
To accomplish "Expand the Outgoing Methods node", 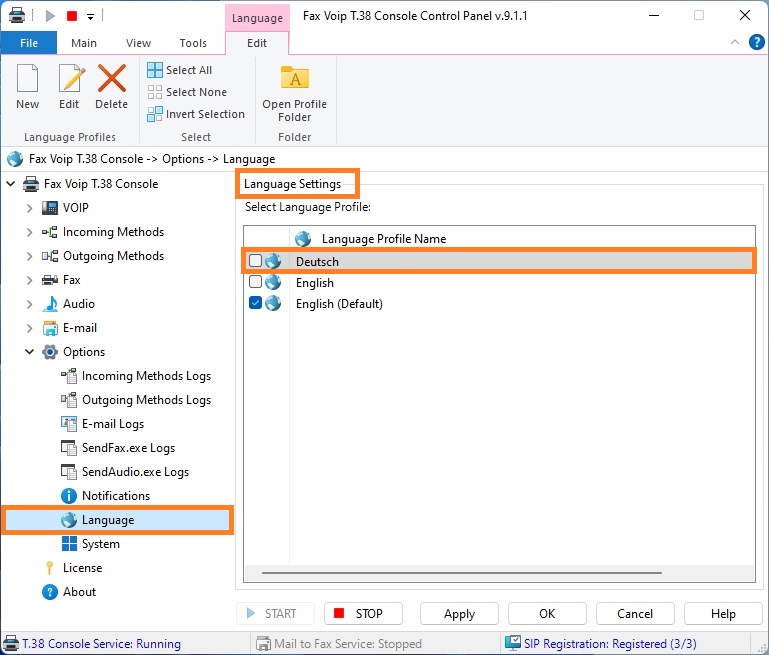I will (29, 256).
